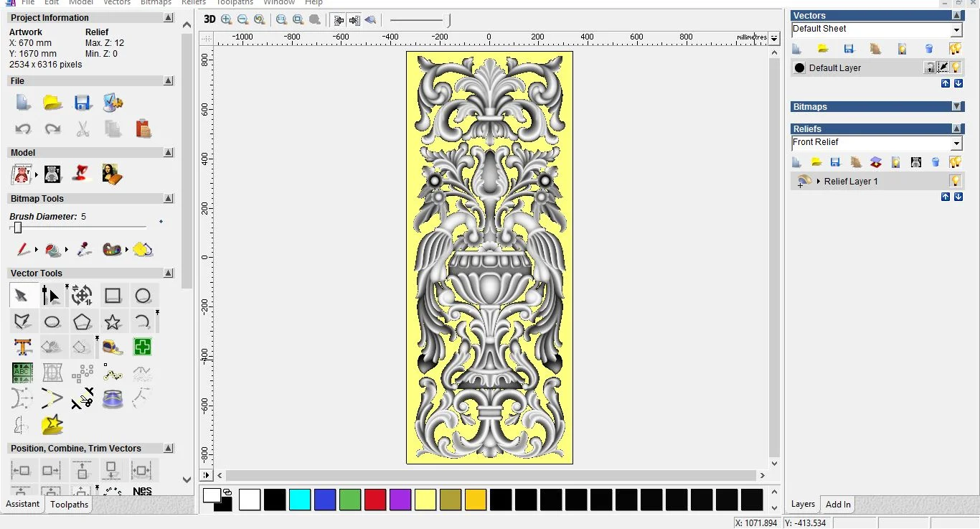Toggle Relief Layer 1 visibility bulb
The width and height of the screenshot is (980, 529).
point(955,181)
